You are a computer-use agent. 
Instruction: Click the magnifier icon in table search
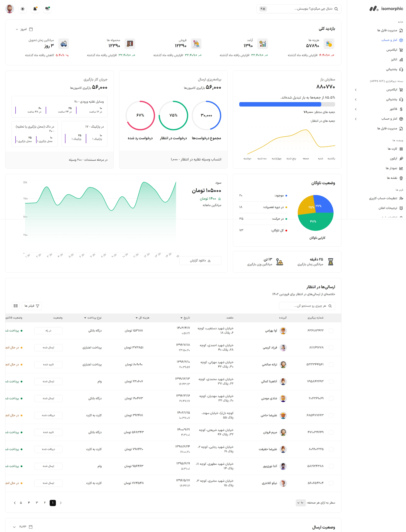[330, 306]
